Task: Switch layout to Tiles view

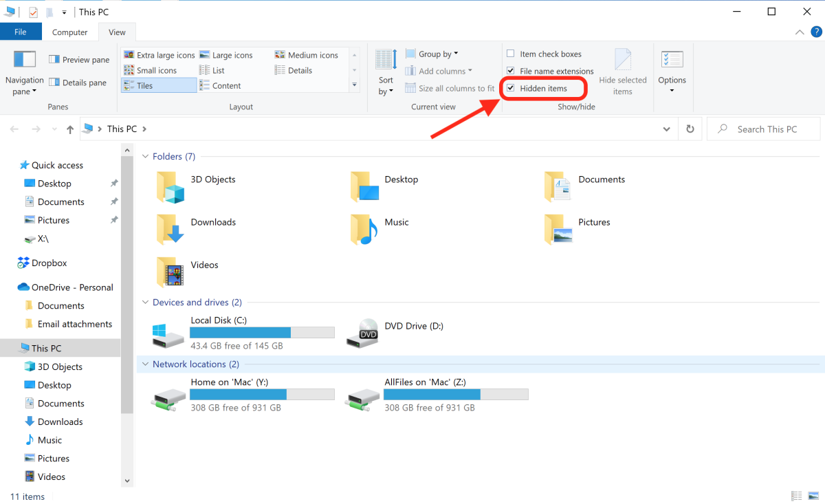Action: click(157, 85)
